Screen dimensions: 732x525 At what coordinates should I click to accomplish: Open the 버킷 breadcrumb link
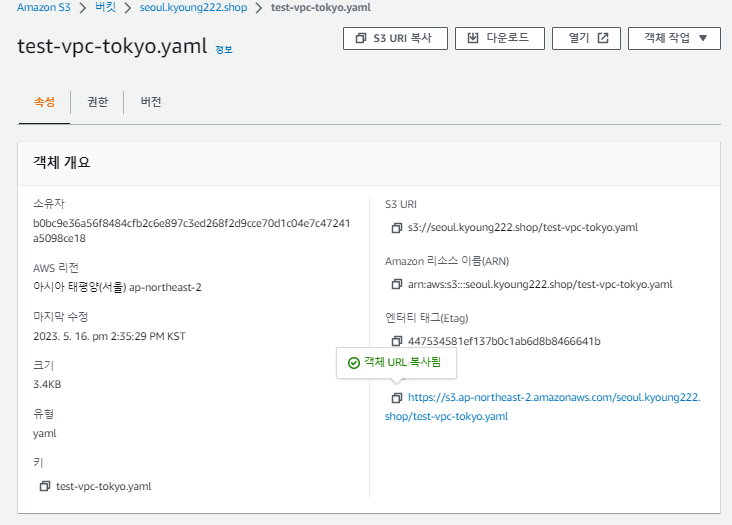106,7
